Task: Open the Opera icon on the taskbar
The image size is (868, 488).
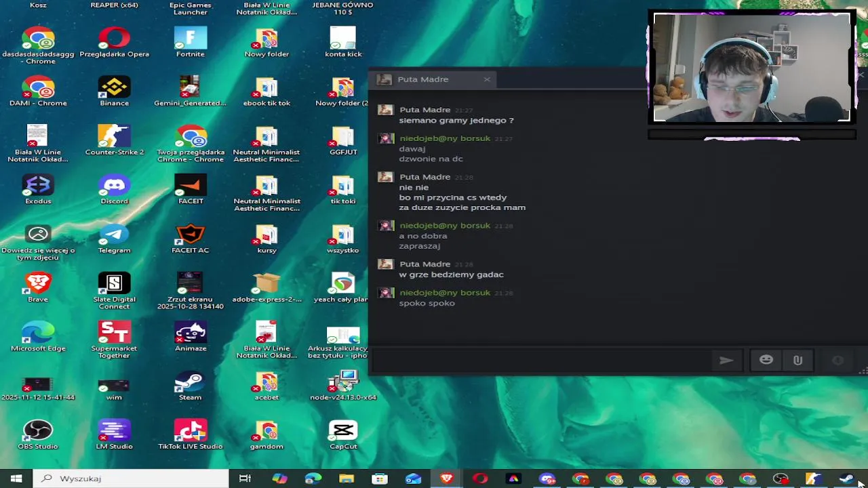Action: (480, 479)
